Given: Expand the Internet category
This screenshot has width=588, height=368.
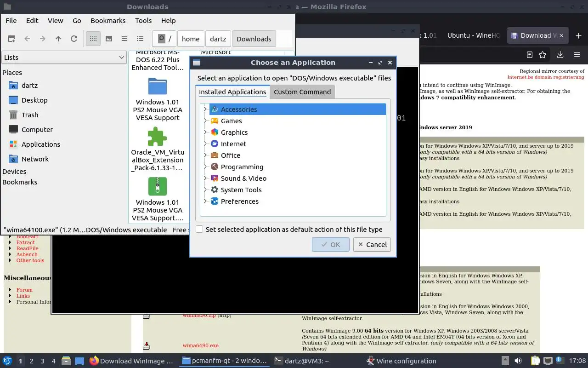Looking at the screenshot, I should coord(205,144).
